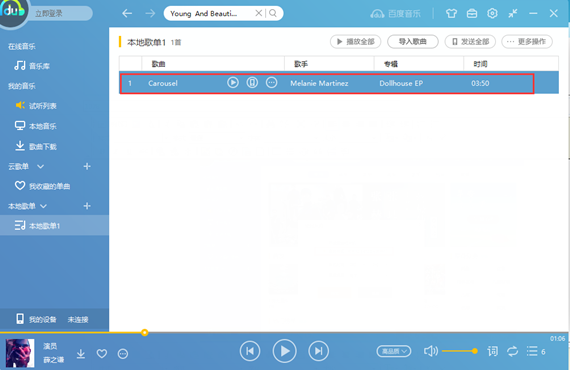
Task: Click Dollhouse EP album cell
Action: click(401, 83)
